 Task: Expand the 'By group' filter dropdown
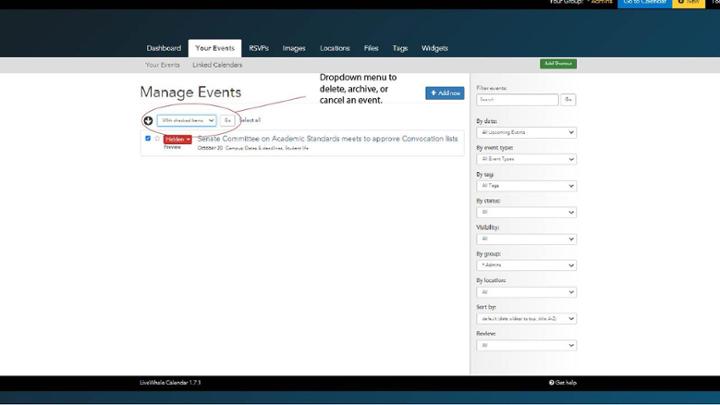(x=526, y=265)
